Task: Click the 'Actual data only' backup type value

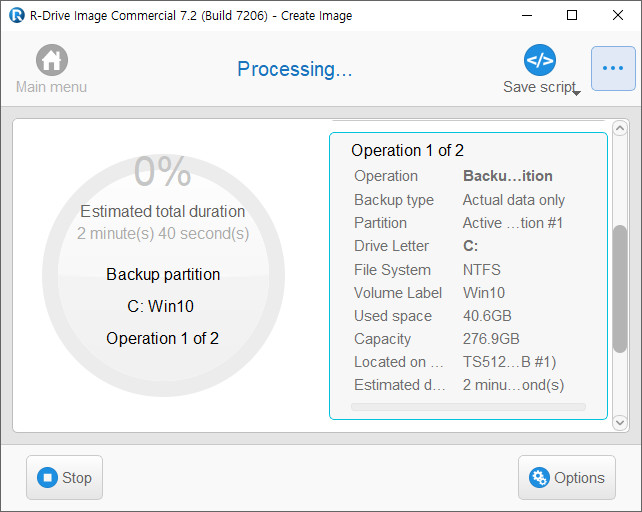Action: click(514, 200)
